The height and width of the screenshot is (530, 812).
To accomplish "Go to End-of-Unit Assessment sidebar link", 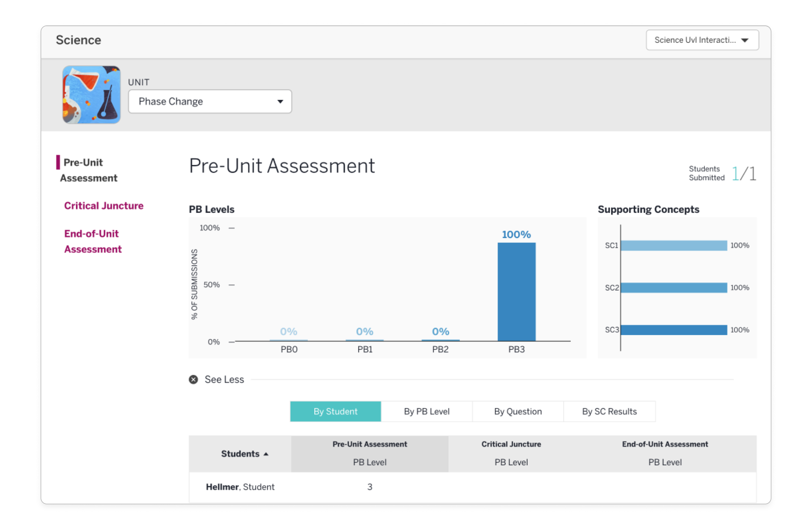I will [93, 241].
